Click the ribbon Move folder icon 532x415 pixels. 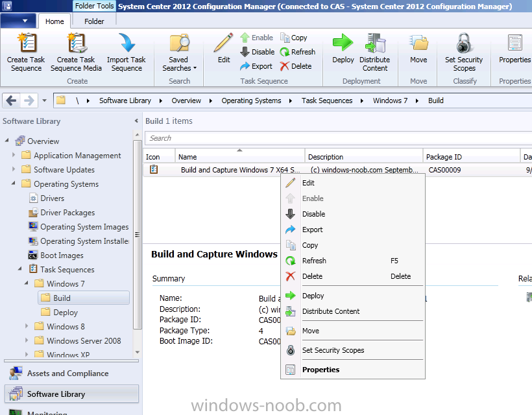tap(418, 43)
